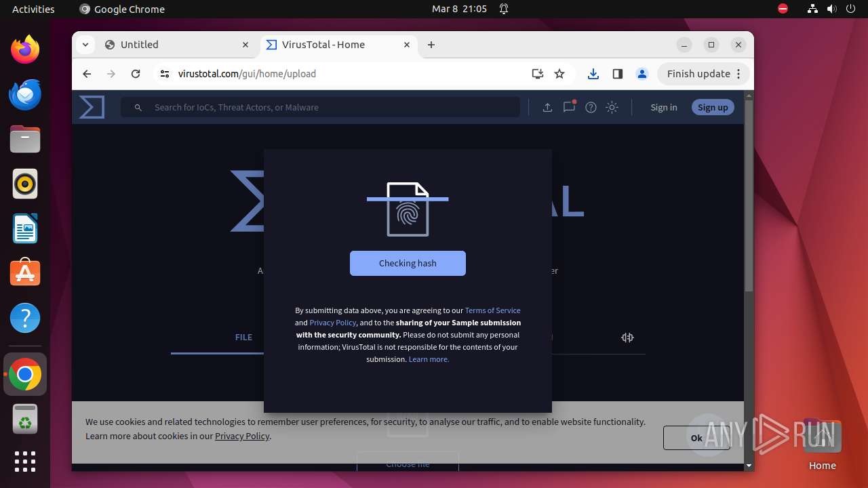
Task: Toggle Chrome side panel
Action: pos(618,74)
